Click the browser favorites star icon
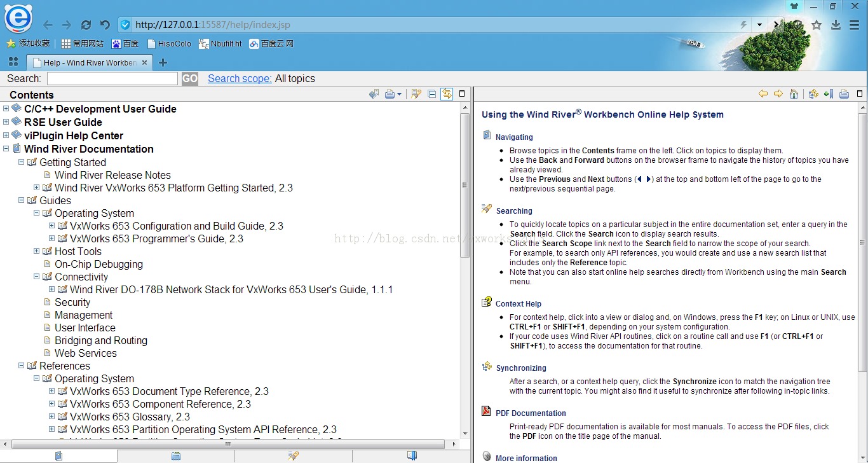 pos(817,25)
